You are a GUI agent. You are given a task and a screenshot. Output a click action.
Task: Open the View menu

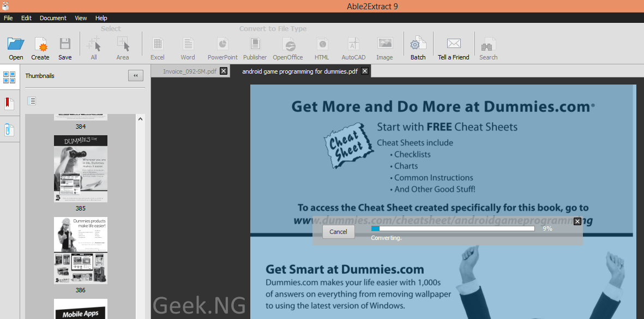click(x=81, y=18)
